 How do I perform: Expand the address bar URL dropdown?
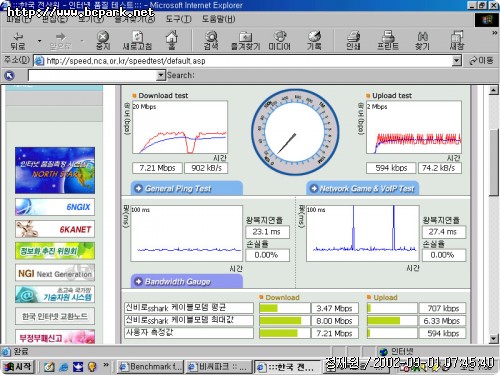(457, 61)
